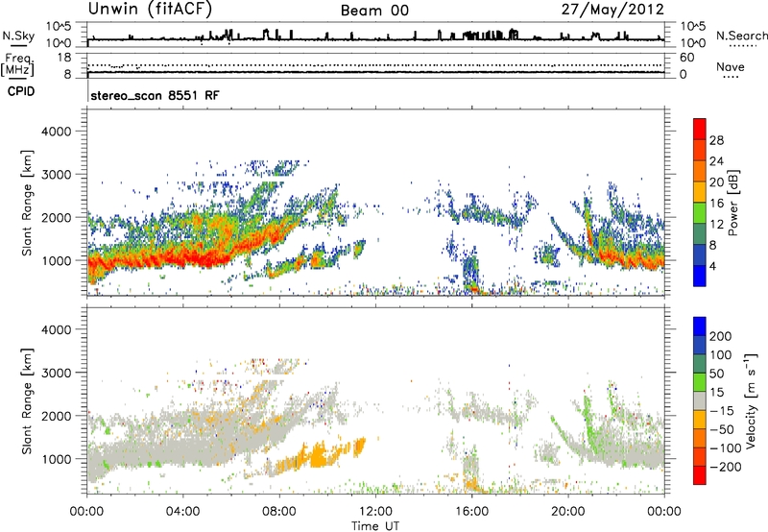768x532 pixels.
Task: Click the 'N.Sky' legend label
Action: [x=18, y=36]
